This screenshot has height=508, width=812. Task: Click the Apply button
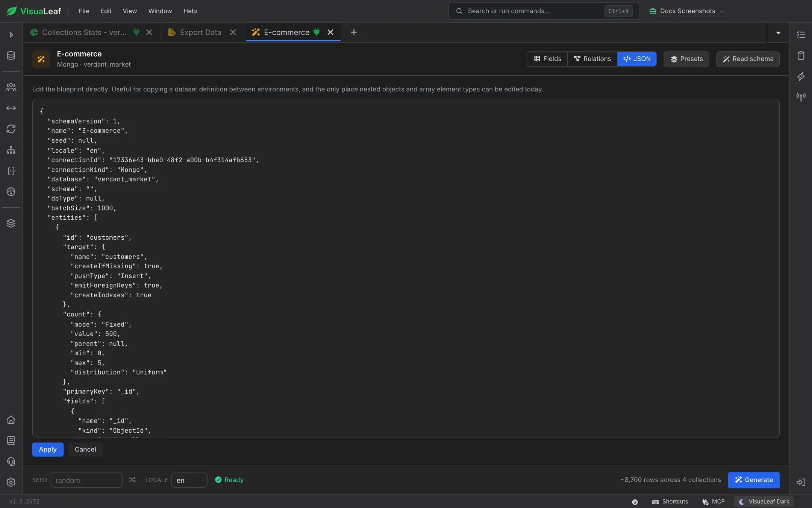48,449
